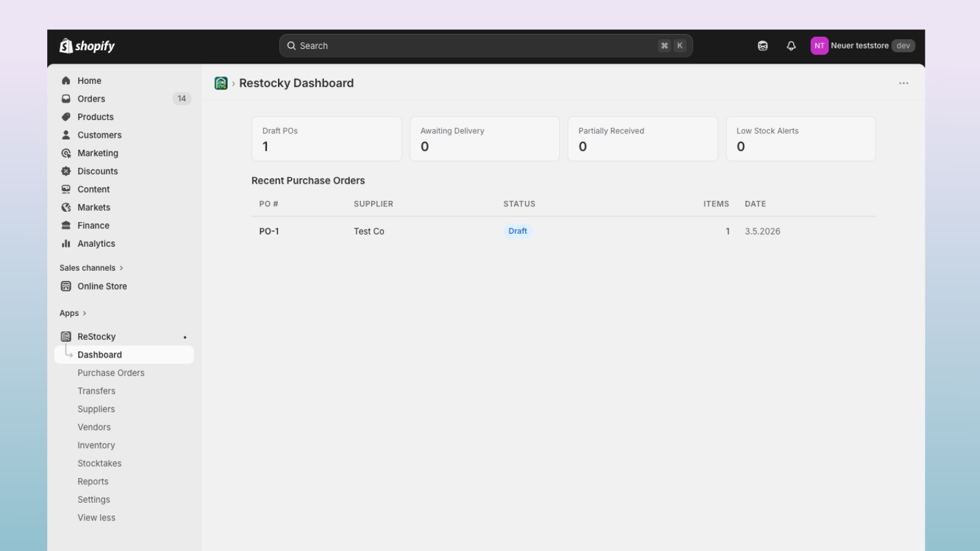This screenshot has height=551, width=980.
Task: Open Customers in sidebar
Action: click(x=124, y=135)
